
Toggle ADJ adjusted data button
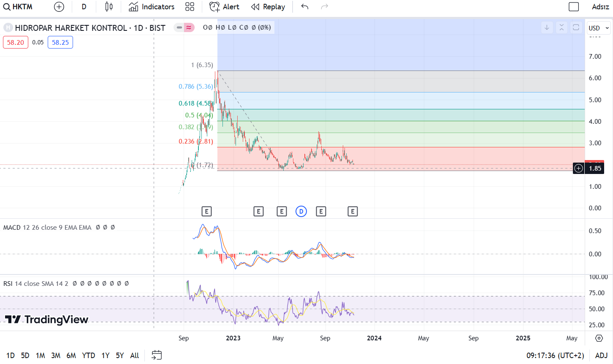tap(601, 356)
